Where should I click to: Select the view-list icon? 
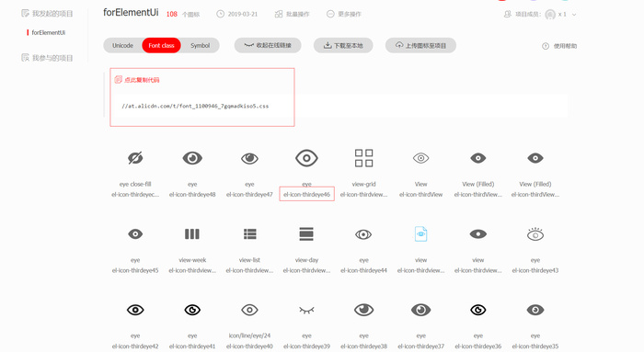click(x=249, y=233)
